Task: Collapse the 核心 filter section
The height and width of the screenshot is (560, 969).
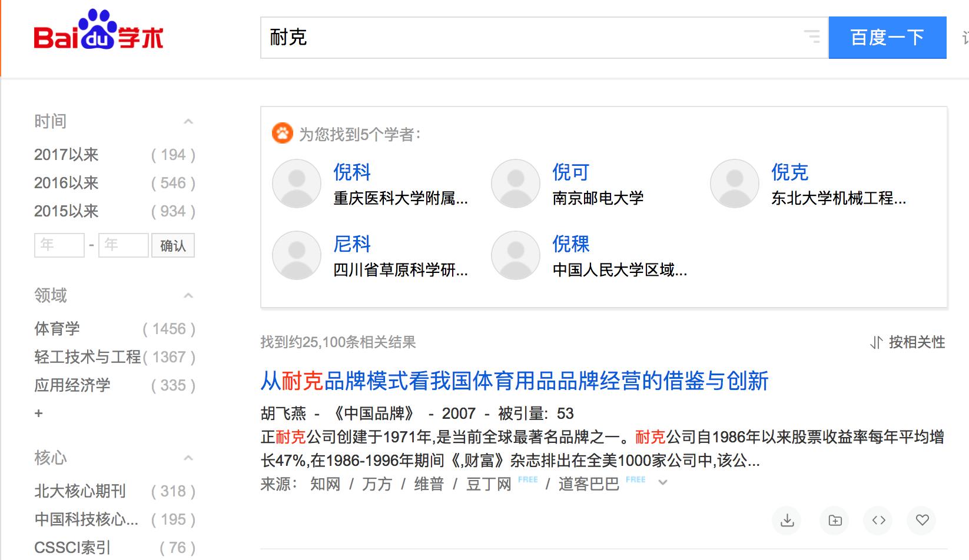Action: (188, 458)
